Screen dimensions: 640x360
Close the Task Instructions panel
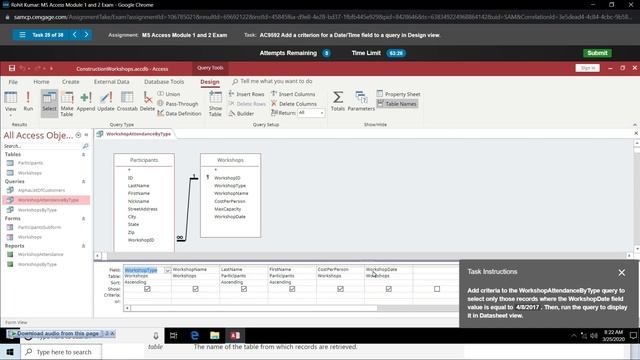click(621, 272)
